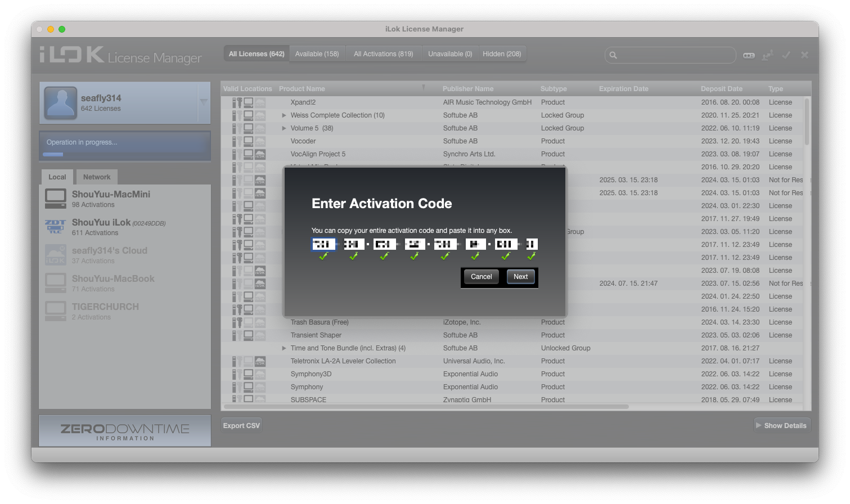The height and width of the screenshot is (504, 850).
Task: Click the 2025. 03. 15. 23:18 expiration date, first row
Action: (628, 180)
